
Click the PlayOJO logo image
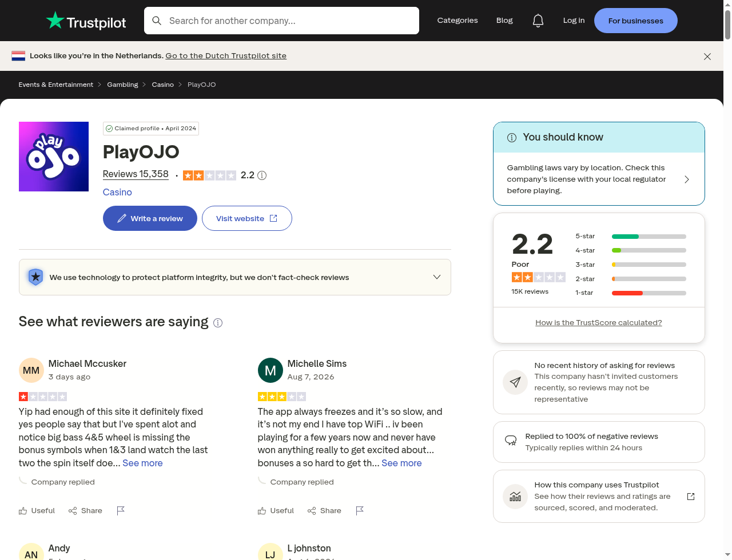pyautogui.click(x=54, y=157)
